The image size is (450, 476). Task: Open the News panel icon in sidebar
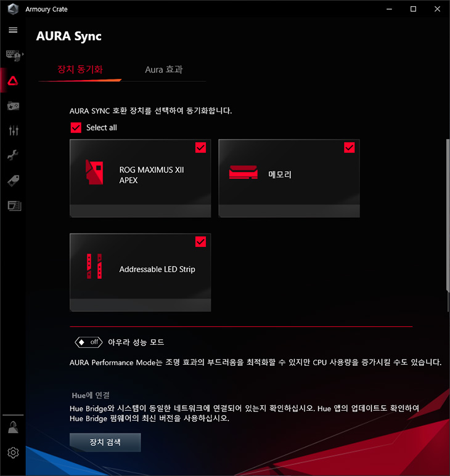click(x=14, y=206)
